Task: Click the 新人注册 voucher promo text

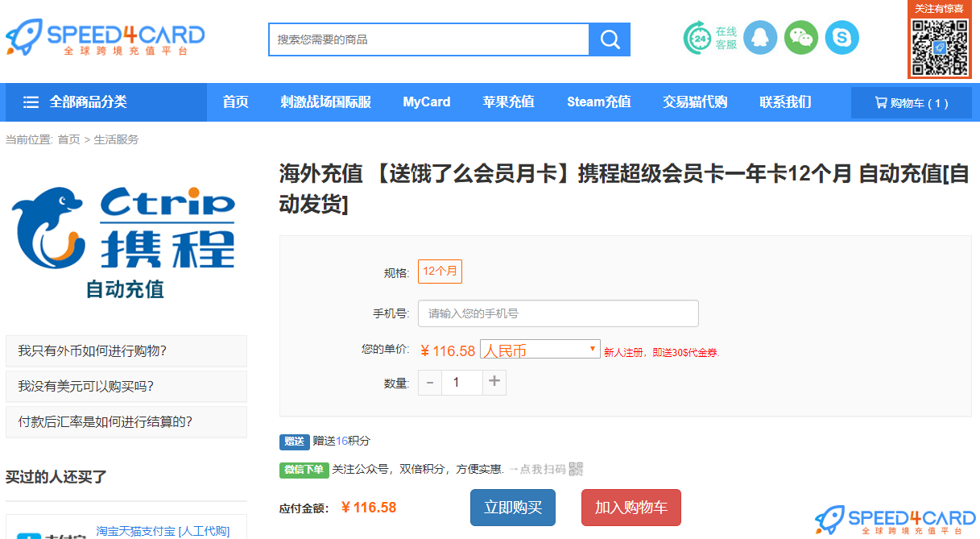Action: coord(661,352)
